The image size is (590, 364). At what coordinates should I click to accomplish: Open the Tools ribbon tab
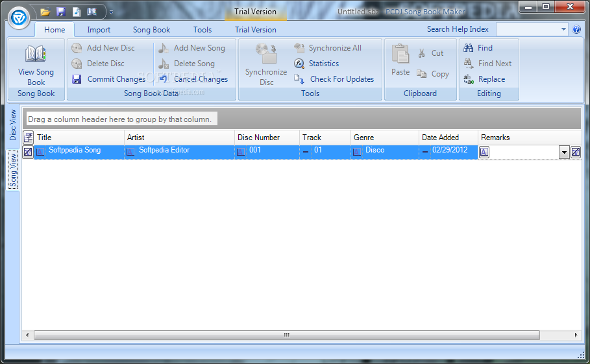point(203,30)
